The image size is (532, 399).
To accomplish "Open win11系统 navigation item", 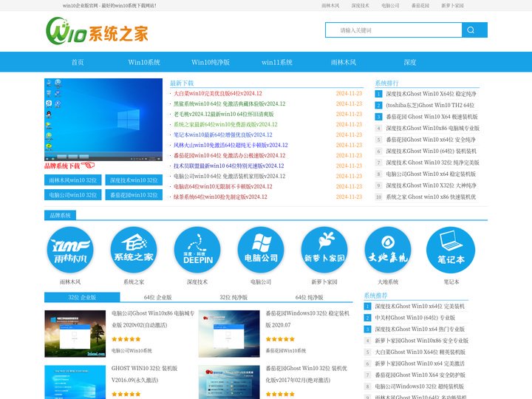I will 277,62.
